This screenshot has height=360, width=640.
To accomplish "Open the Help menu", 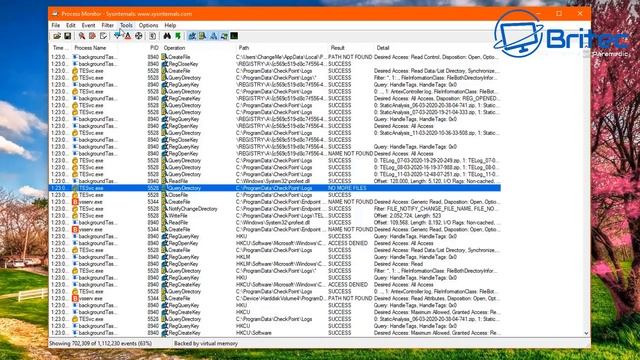I will click(x=170, y=25).
